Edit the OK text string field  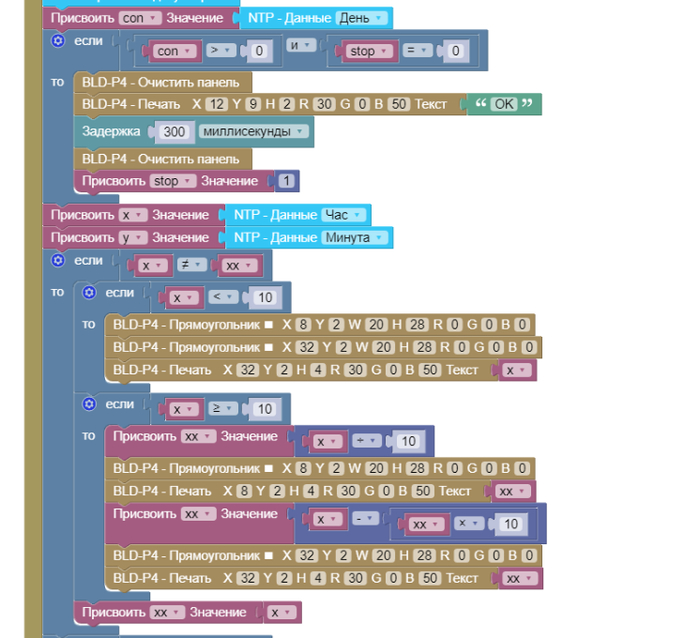[x=504, y=104]
